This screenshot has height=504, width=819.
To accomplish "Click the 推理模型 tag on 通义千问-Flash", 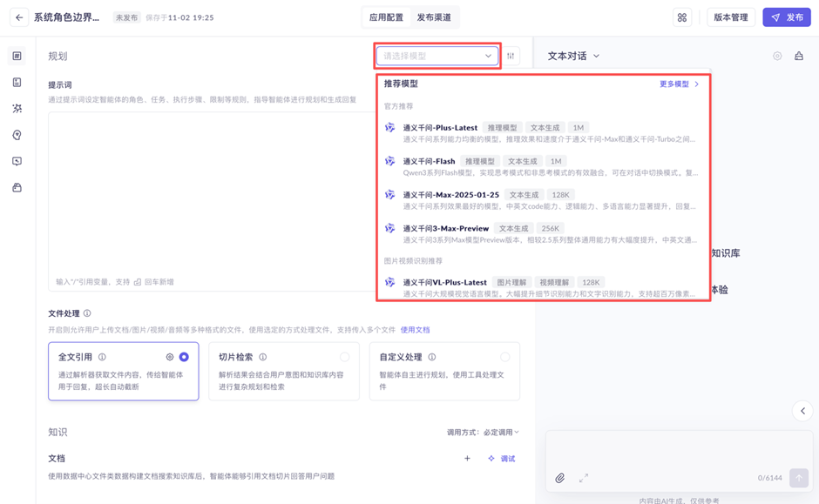I will (x=480, y=161).
